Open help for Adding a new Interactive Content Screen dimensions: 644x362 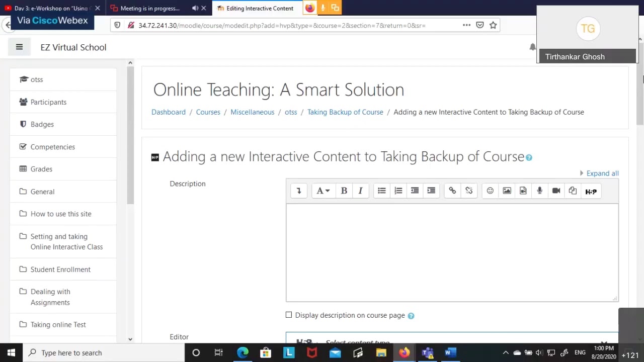529,158
